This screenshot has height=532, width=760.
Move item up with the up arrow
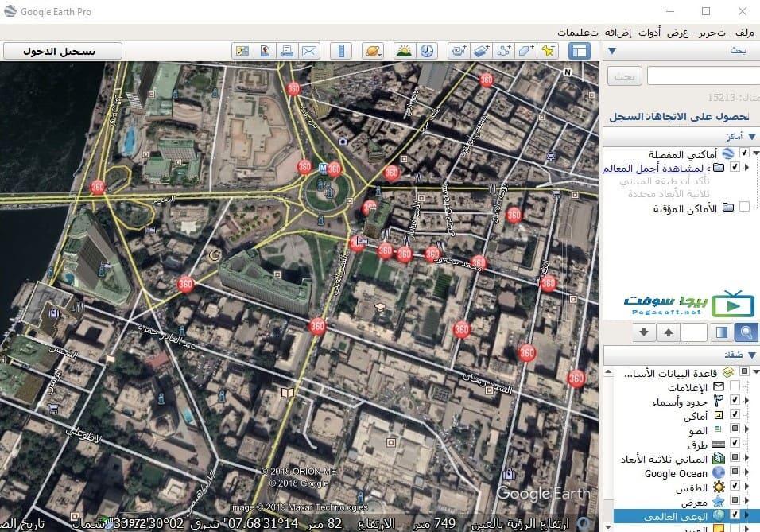pyautogui.click(x=669, y=332)
